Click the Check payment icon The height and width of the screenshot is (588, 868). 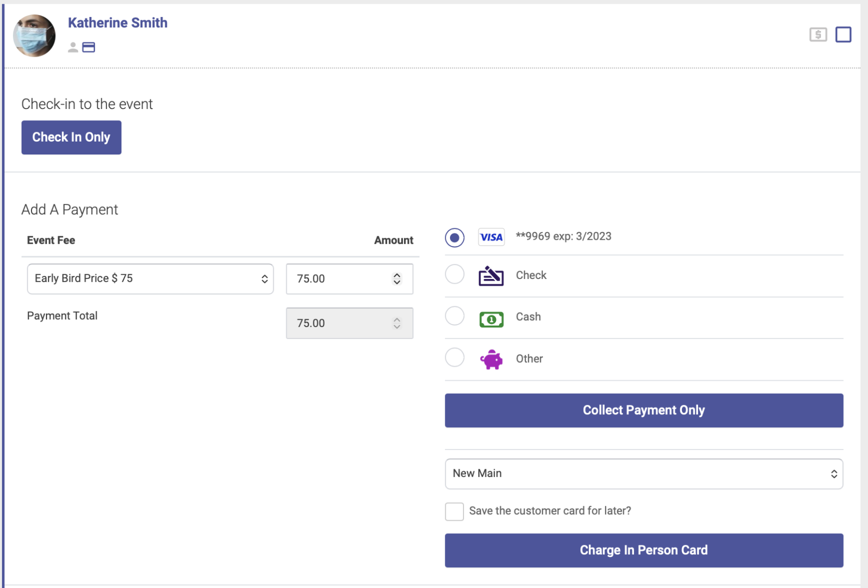(x=491, y=276)
